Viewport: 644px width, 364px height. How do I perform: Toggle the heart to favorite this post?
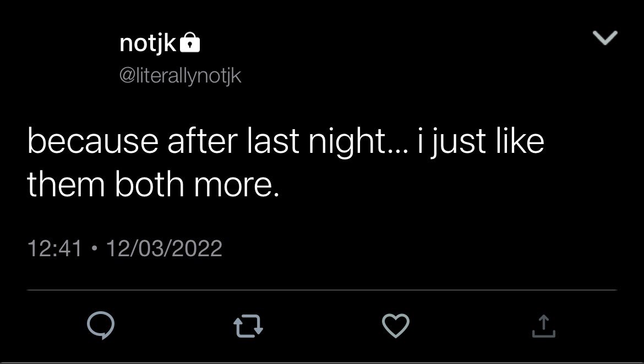click(396, 326)
